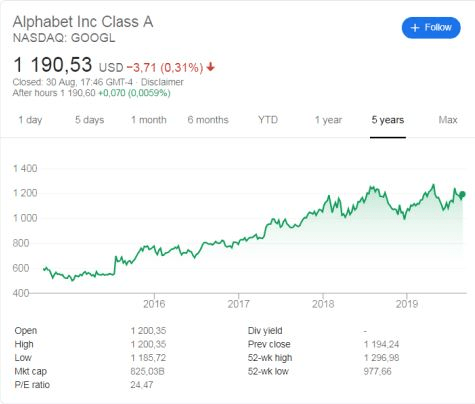This screenshot has width=475, height=404.
Task: Switch to the 5 days range
Action: tap(89, 120)
